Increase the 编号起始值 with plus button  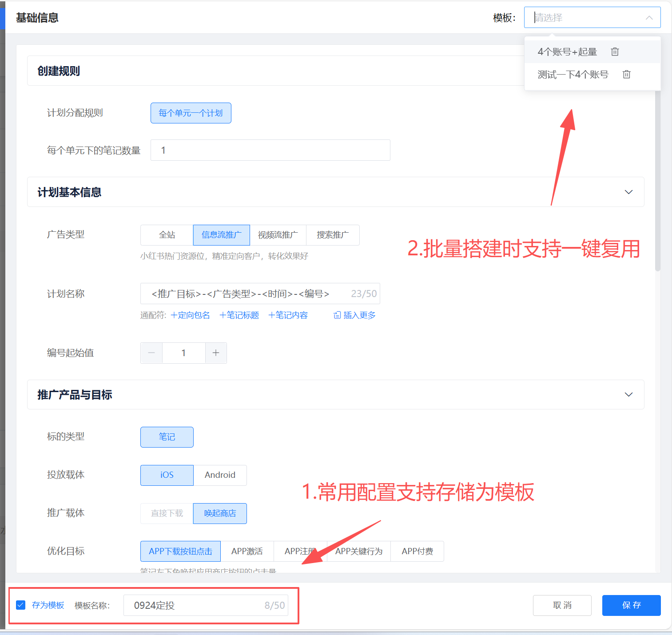tap(216, 353)
